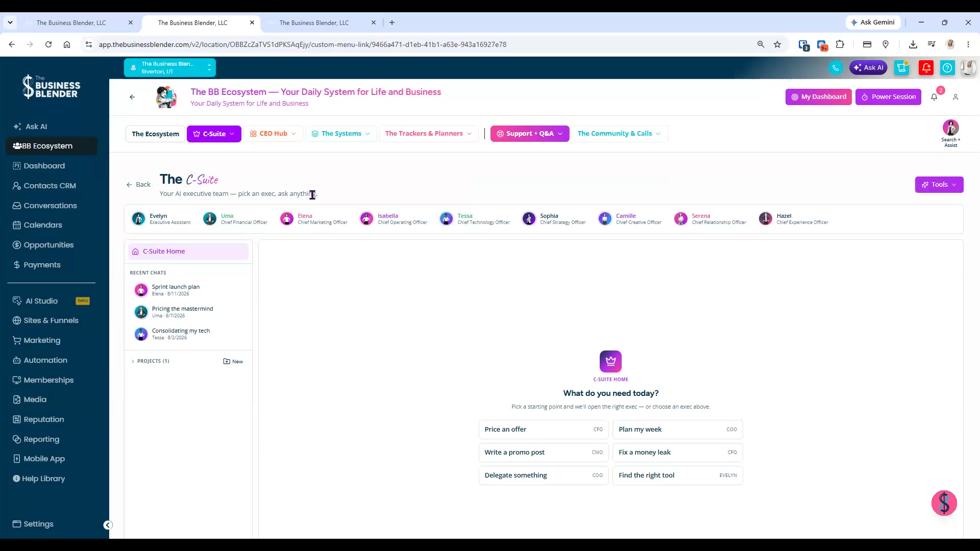Expand The Trackers & Planners dropdown

(429, 134)
